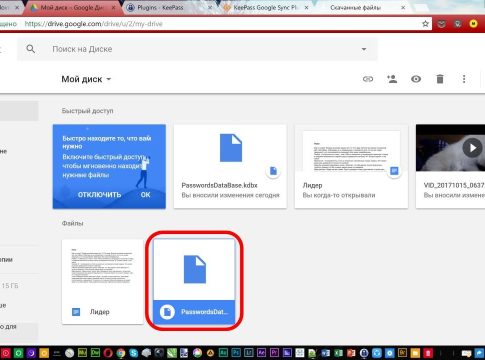Close the 'Plugins - KeePass' tab
Image resolution: width=485 pixels, height=360 pixels.
pos(210,7)
